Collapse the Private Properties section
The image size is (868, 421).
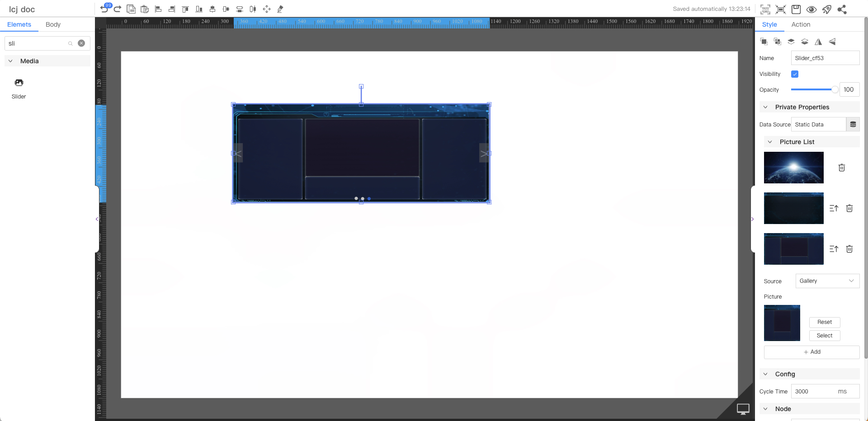click(x=765, y=107)
